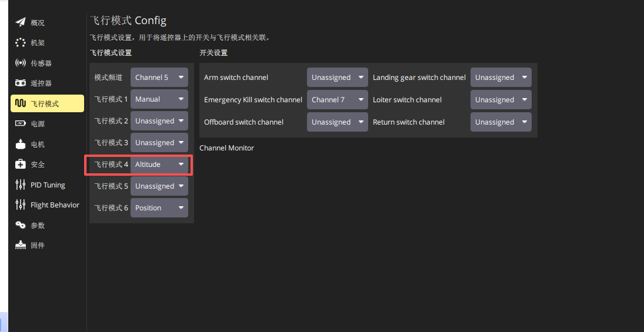Click the dotted circle airframe icon for 机架
This screenshot has height=332, width=644.
[x=21, y=43]
